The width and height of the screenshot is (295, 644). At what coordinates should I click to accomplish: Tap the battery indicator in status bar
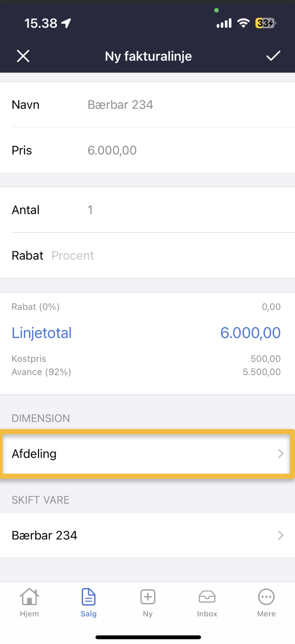(265, 23)
